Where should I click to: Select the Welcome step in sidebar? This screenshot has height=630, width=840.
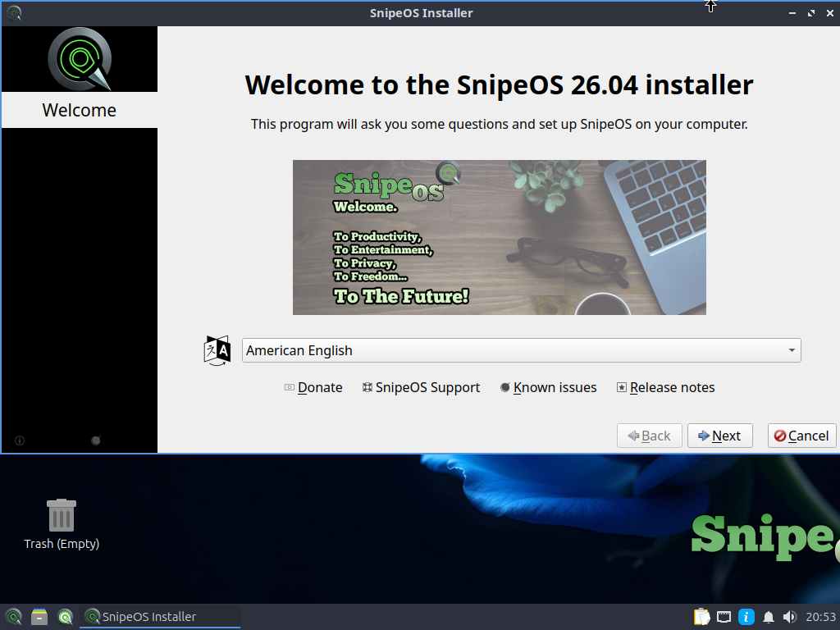click(x=80, y=110)
